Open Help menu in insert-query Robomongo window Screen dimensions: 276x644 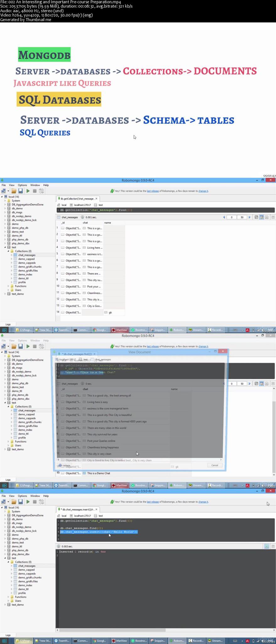click(46, 496)
